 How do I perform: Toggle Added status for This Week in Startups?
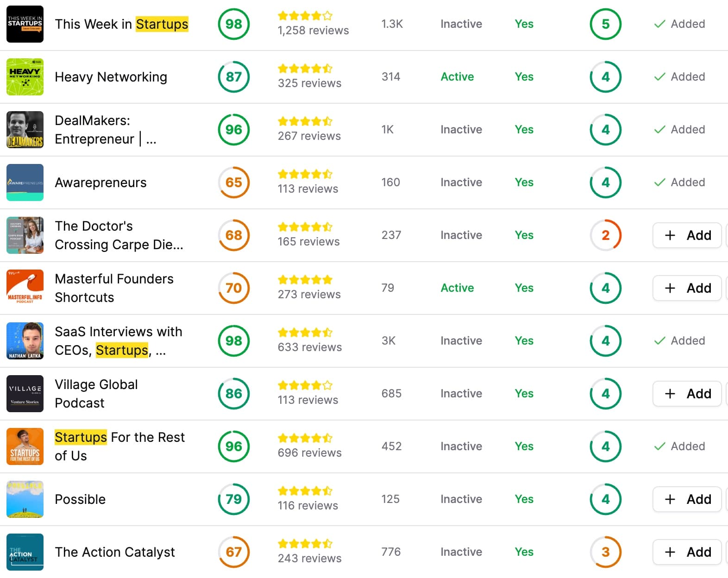679,24
